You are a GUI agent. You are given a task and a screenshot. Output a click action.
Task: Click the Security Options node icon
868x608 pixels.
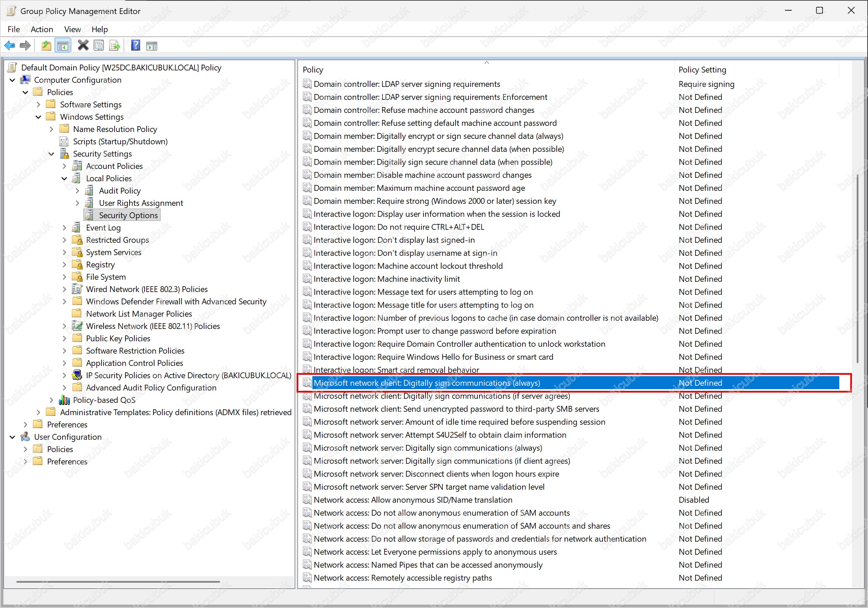tap(90, 215)
